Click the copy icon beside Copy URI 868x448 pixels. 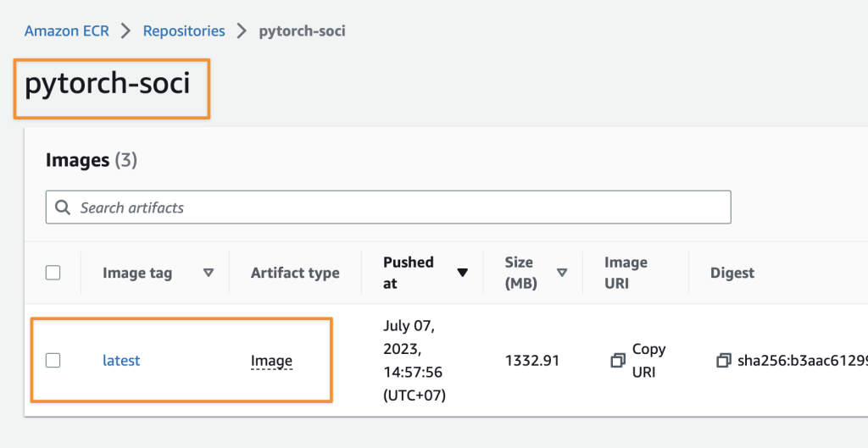(618, 361)
